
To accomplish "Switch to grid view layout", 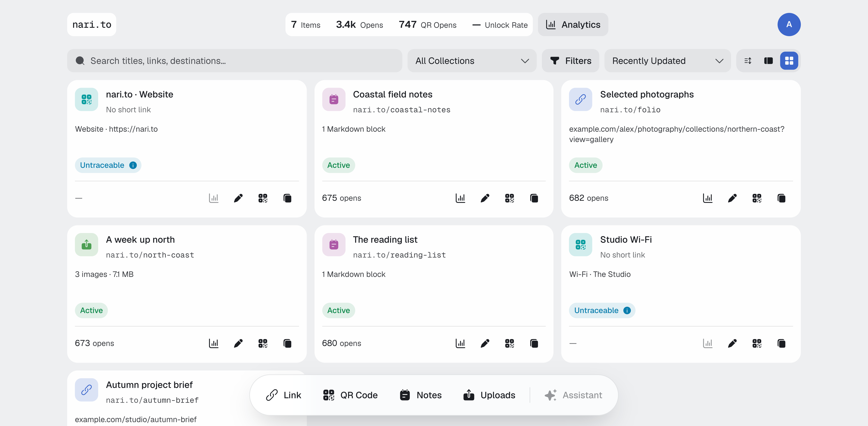I will pos(789,61).
